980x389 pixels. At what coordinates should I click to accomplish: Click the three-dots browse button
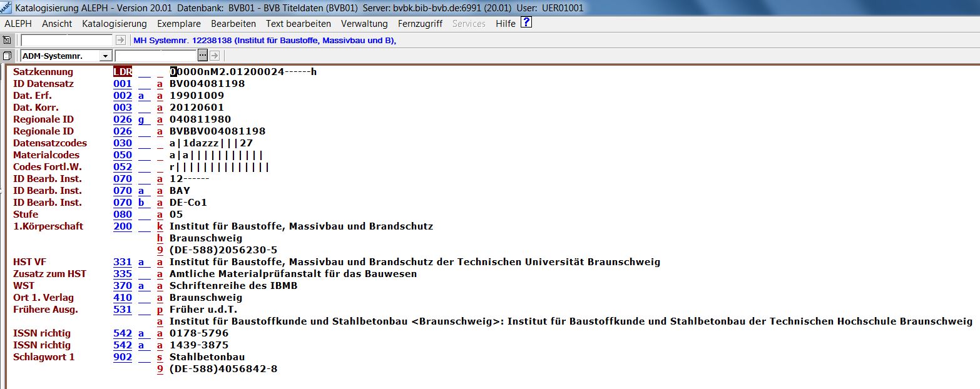pos(203,56)
